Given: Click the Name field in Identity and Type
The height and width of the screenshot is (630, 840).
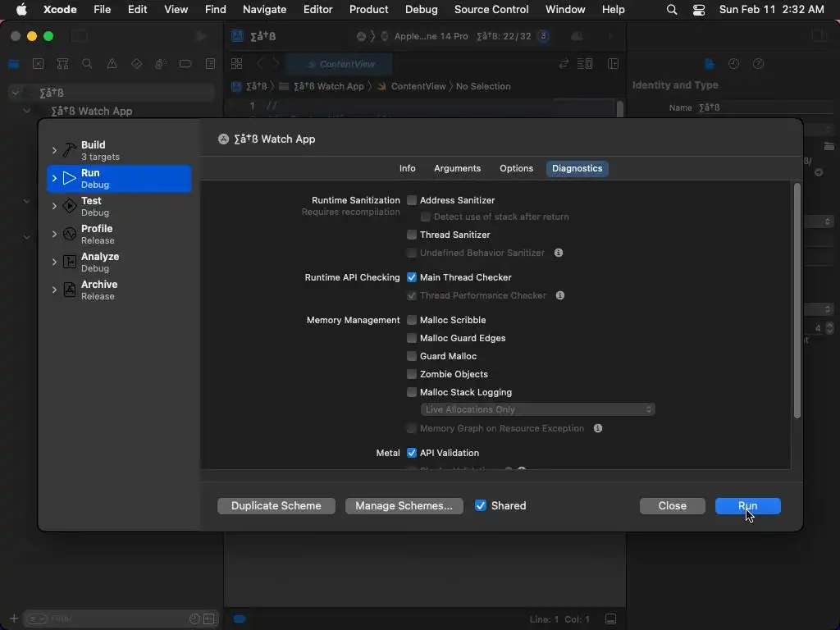Looking at the screenshot, I should coord(765,107).
